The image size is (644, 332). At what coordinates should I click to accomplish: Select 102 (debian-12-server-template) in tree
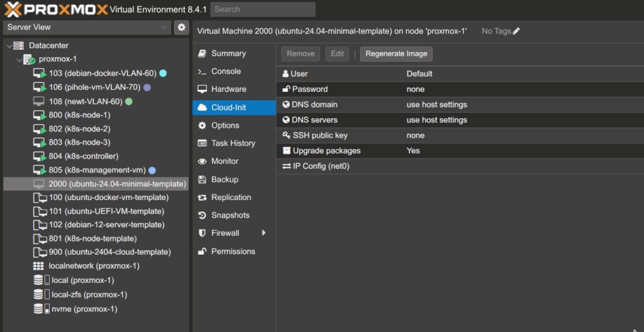96,225
